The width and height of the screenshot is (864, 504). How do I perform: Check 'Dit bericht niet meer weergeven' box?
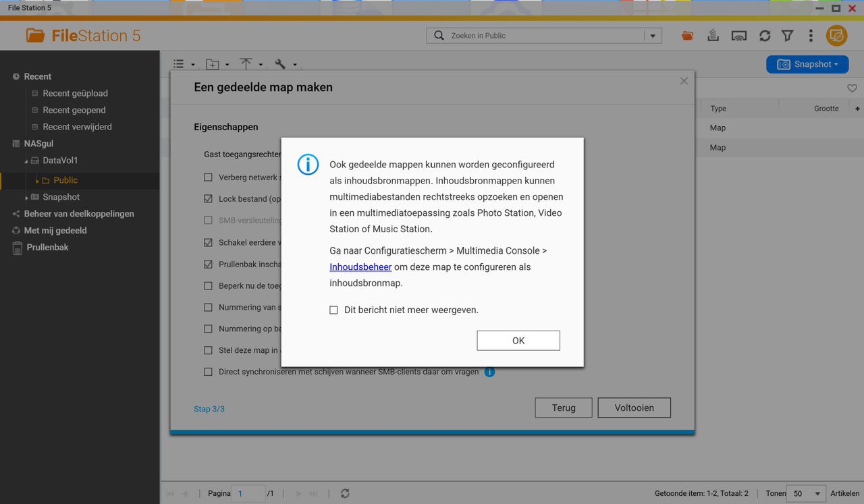(x=333, y=310)
